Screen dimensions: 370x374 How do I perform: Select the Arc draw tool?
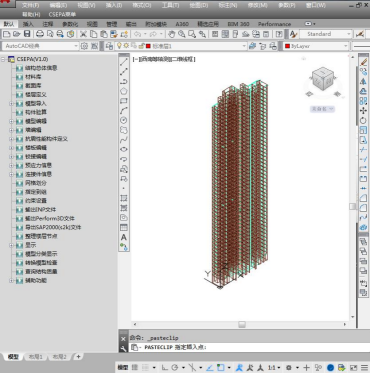pos(124,110)
